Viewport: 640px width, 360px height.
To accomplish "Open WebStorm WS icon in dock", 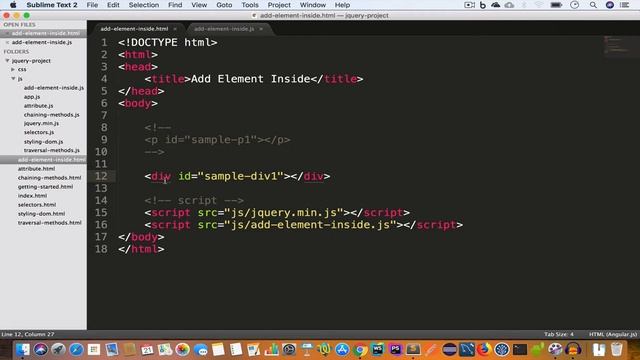I will 378,350.
